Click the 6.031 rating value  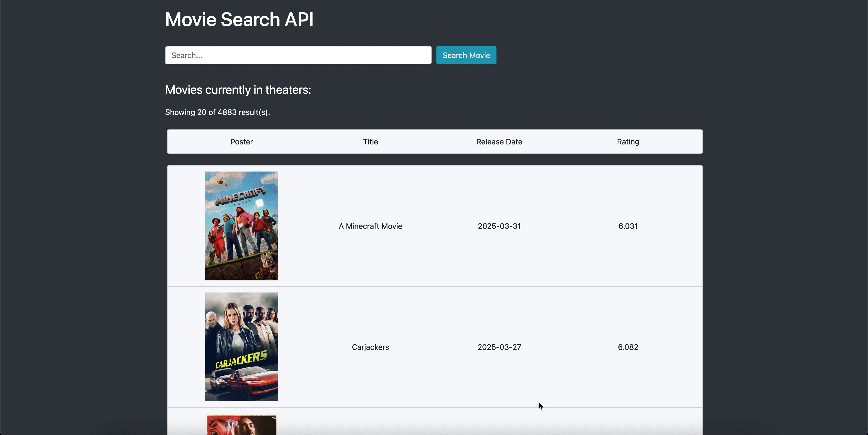pos(628,226)
